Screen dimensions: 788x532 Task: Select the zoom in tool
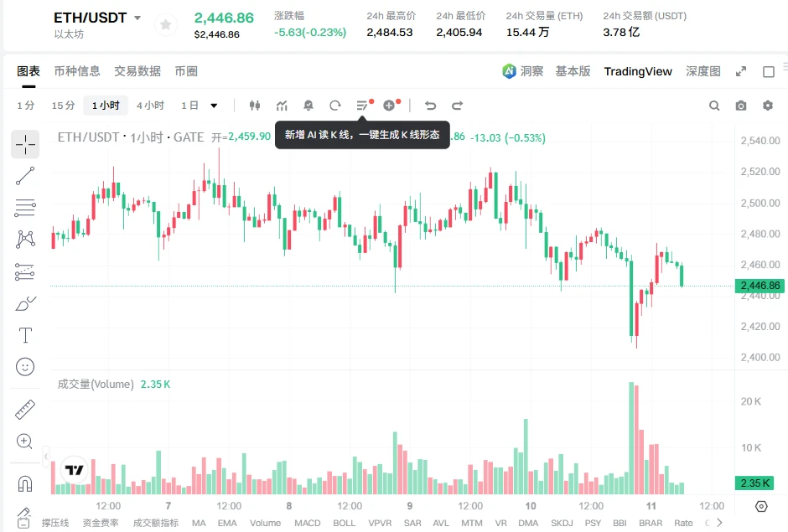coord(25,442)
